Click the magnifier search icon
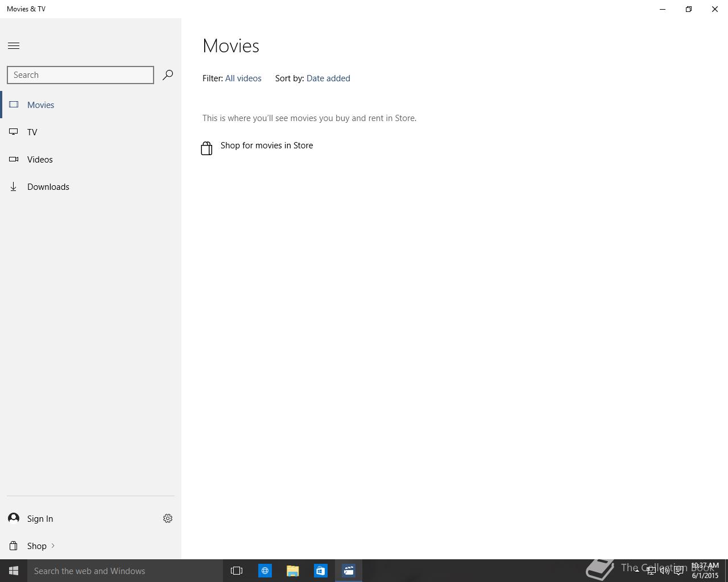728x582 pixels. pyautogui.click(x=167, y=75)
